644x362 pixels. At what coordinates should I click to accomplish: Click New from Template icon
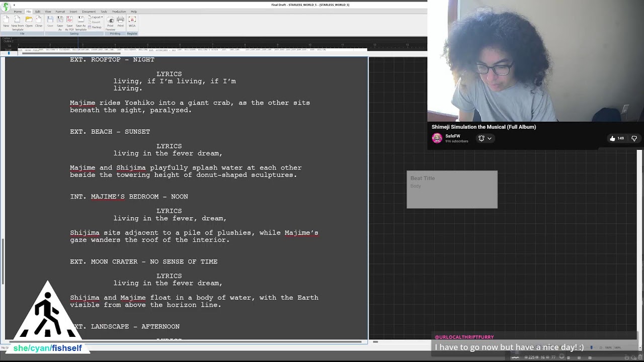pos(18,23)
